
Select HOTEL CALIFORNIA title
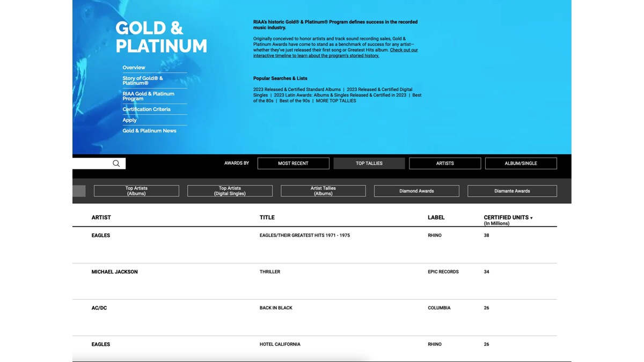point(280,344)
